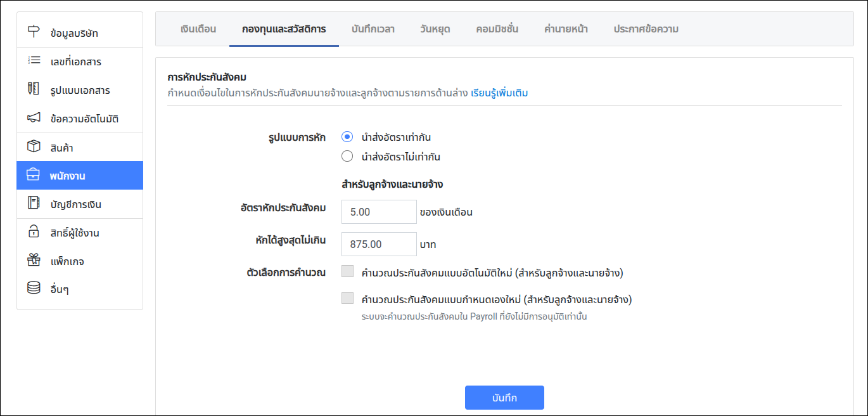Click the padlock icon for สิทธิ์ผู้ใช้งาน

[x=34, y=232]
